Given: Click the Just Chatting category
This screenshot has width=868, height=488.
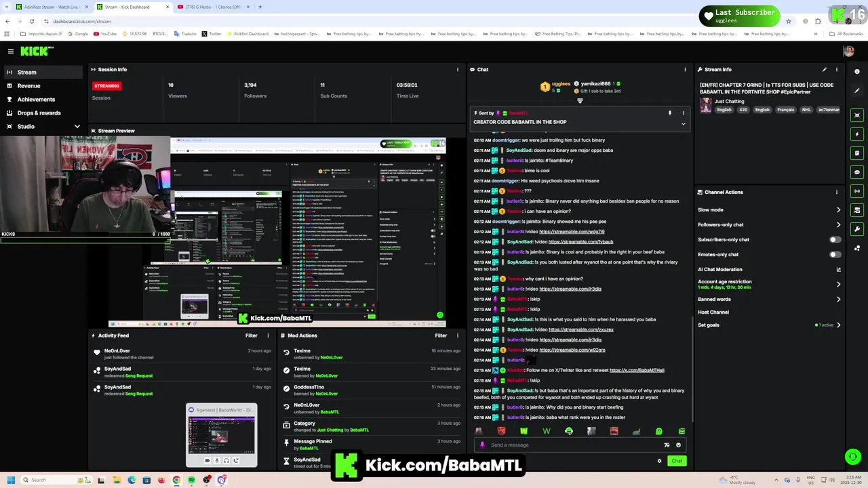Looking at the screenshot, I should (729, 102).
